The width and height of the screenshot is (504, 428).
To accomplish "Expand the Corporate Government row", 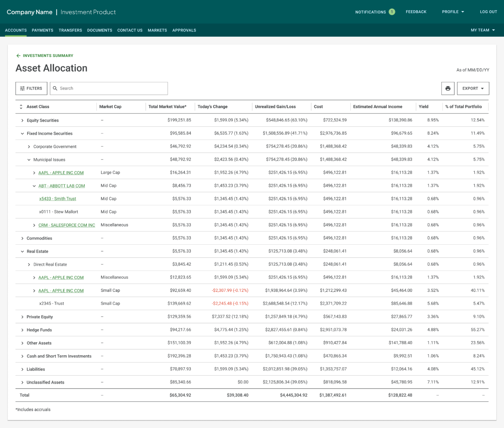I will 29,146.
